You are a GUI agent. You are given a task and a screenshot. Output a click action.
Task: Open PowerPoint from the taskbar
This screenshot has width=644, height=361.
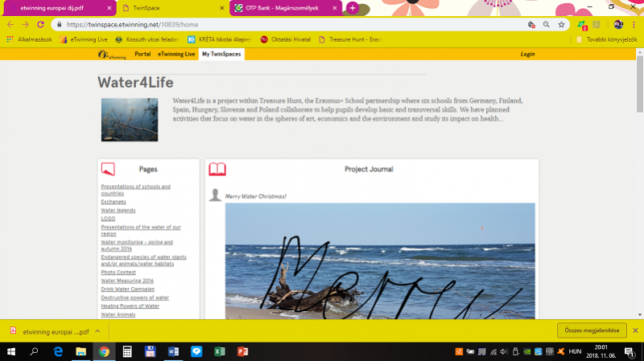[x=242, y=352]
